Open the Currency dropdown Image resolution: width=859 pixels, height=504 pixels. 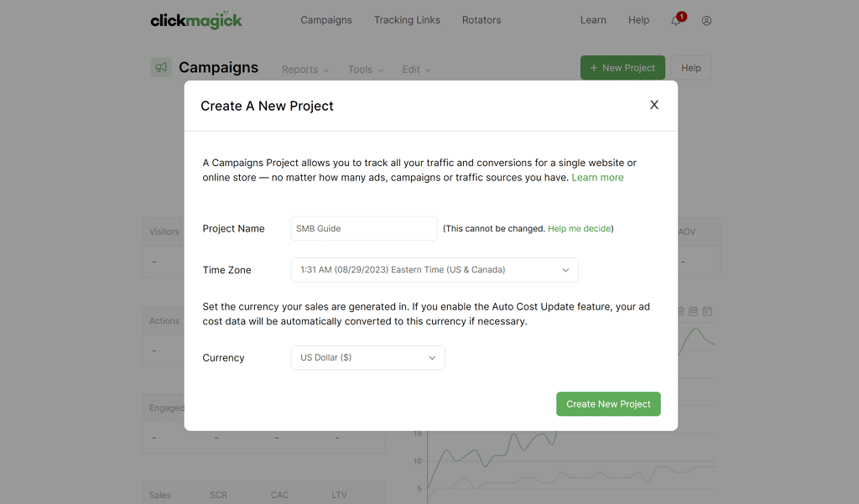click(x=367, y=358)
